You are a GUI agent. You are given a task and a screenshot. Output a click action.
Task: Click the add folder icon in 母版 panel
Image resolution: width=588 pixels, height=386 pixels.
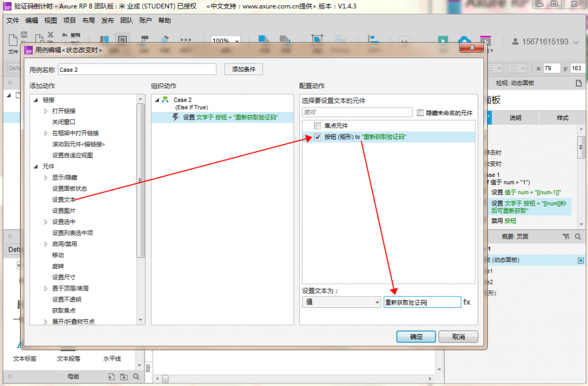click(124, 377)
